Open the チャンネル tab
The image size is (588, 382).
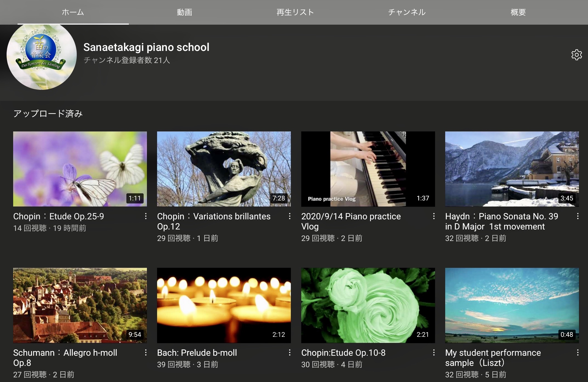407,12
